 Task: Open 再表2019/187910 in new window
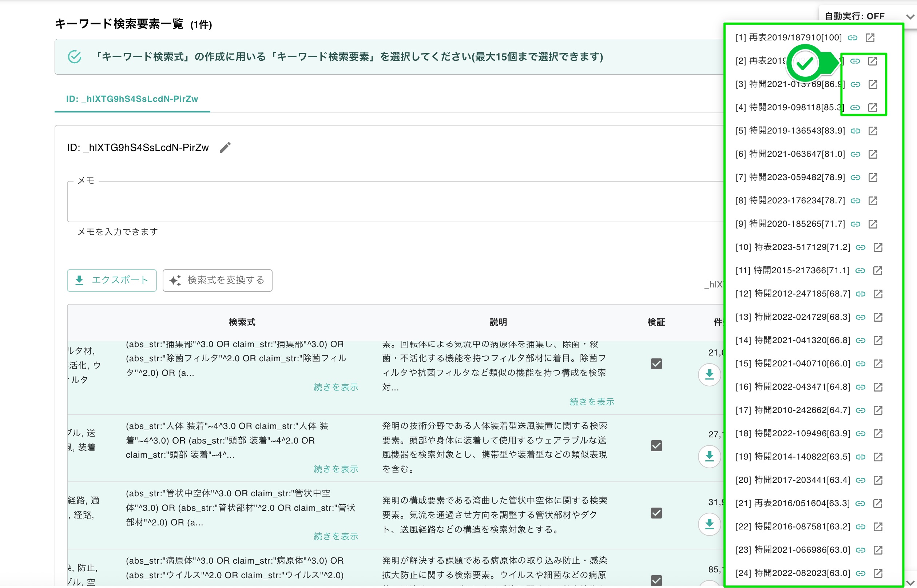870,38
